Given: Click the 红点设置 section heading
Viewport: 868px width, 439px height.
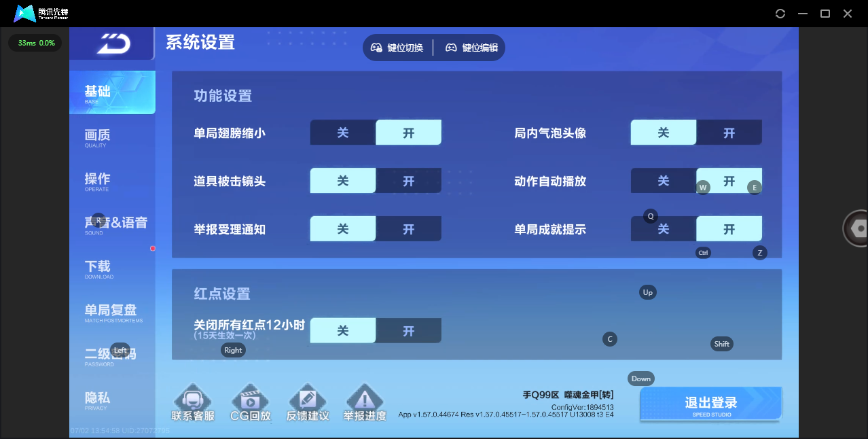Looking at the screenshot, I should pos(222,294).
